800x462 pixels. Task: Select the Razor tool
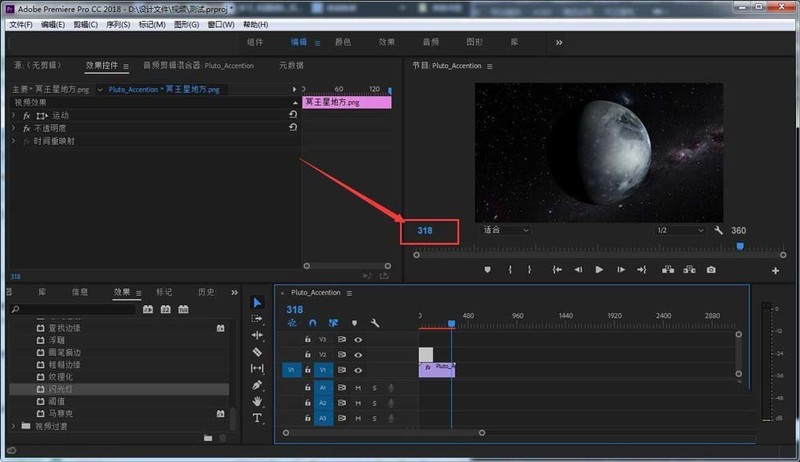point(257,352)
